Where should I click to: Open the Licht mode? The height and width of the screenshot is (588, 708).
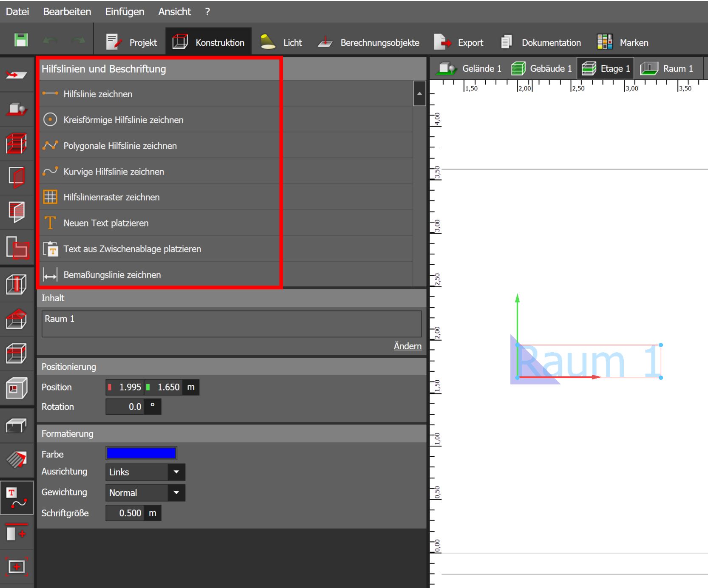(x=281, y=42)
